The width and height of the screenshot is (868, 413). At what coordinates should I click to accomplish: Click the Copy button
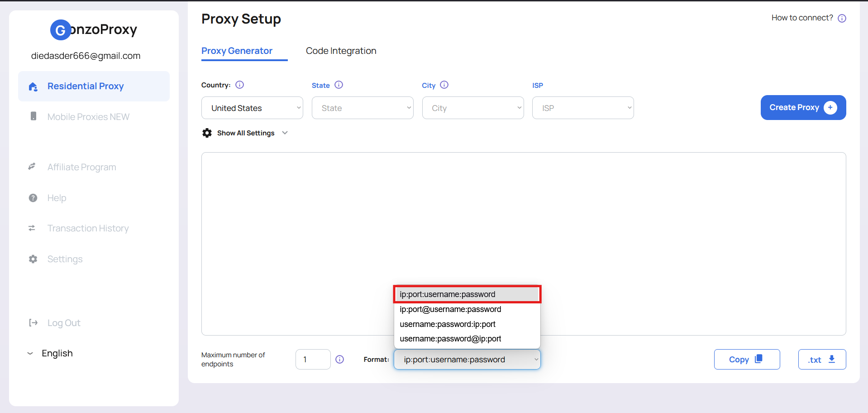pyautogui.click(x=747, y=359)
